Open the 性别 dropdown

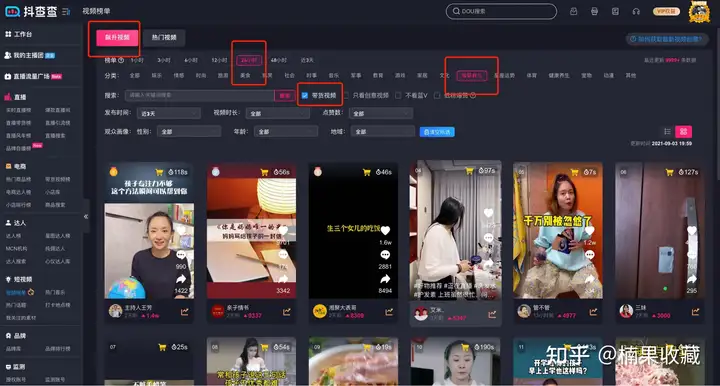click(189, 132)
